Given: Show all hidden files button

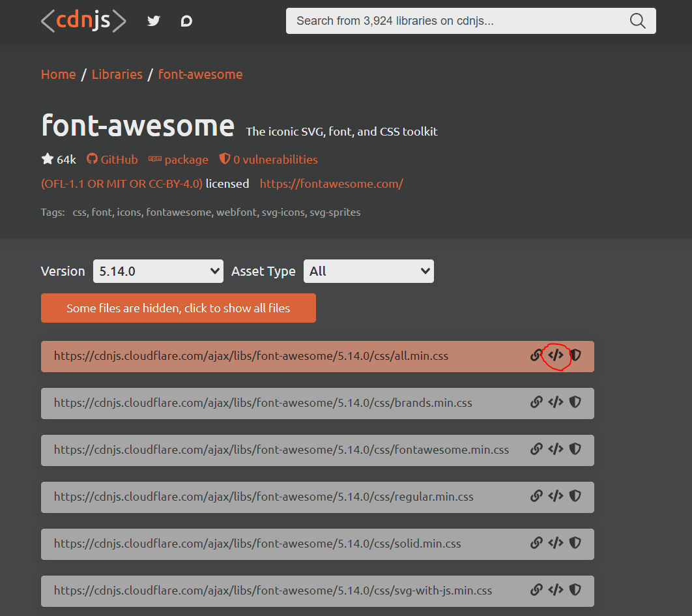Looking at the screenshot, I should point(179,308).
